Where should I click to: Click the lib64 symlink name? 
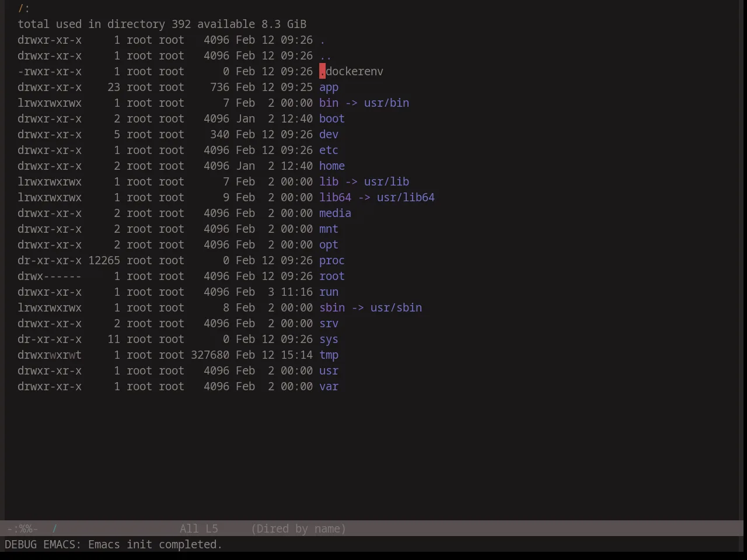335,197
